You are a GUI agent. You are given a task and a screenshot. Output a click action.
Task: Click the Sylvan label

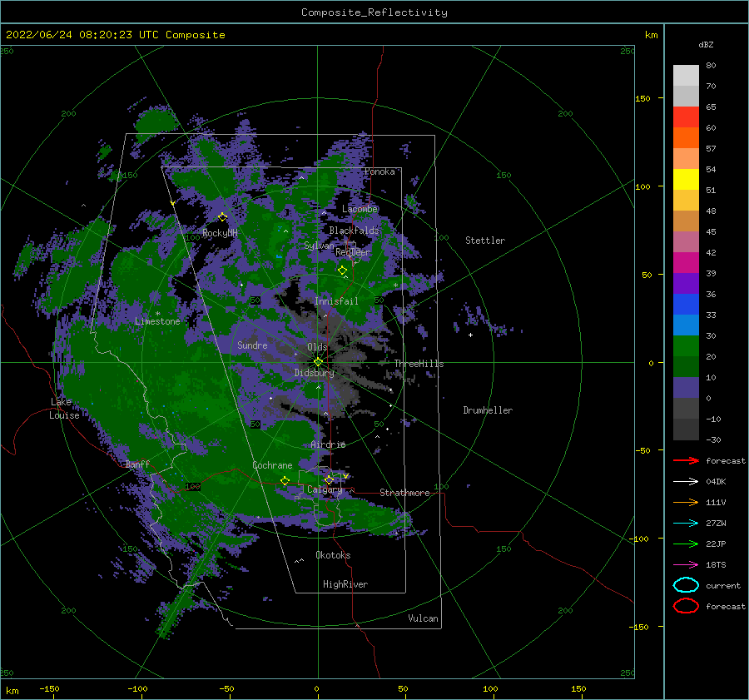pyautogui.click(x=319, y=246)
